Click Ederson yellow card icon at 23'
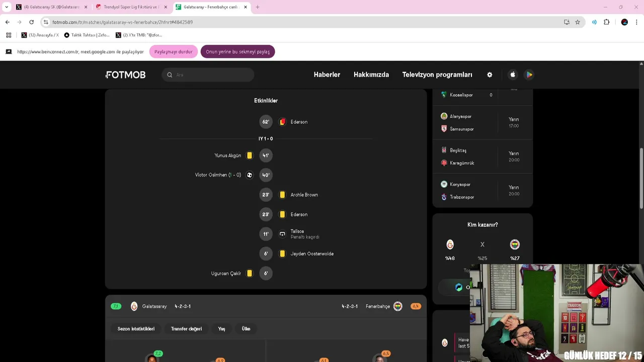The height and width of the screenshot is (362, 644). pos(282,214)
